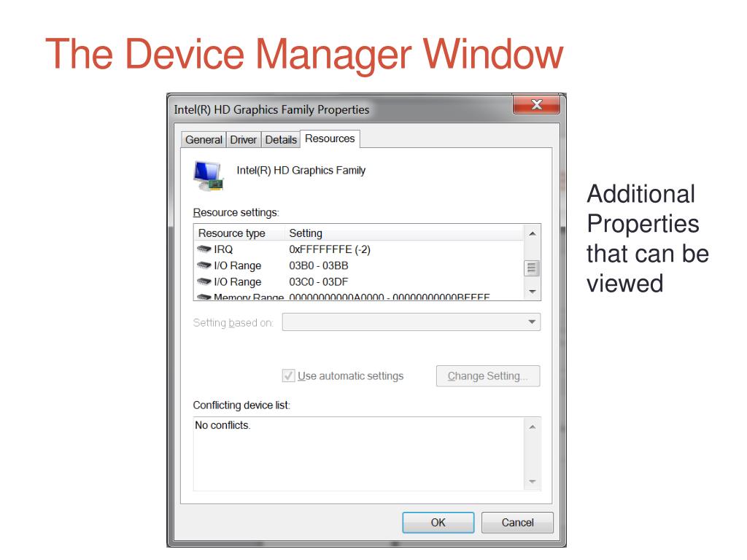This screenshot has height=560, width=747.
Task: Click the No conflicts. text
Action: click(x=222, y=425)
